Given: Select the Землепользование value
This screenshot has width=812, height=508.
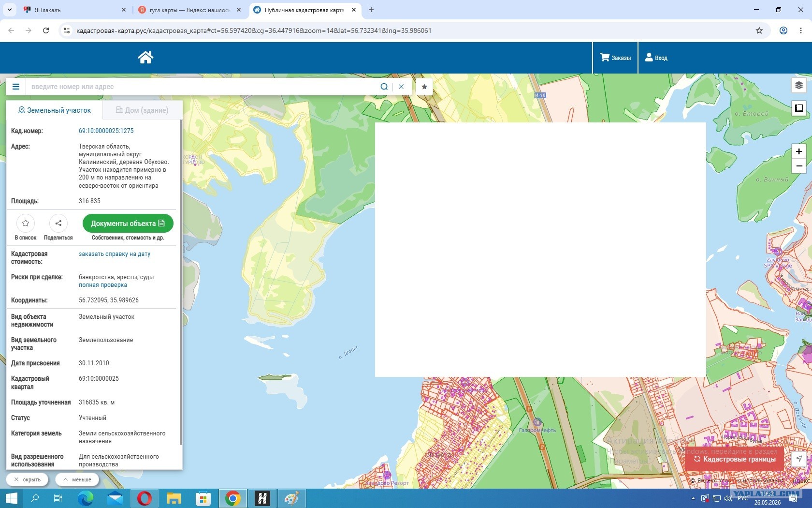Looking at the screenshot, I should [x=106, y=340].
